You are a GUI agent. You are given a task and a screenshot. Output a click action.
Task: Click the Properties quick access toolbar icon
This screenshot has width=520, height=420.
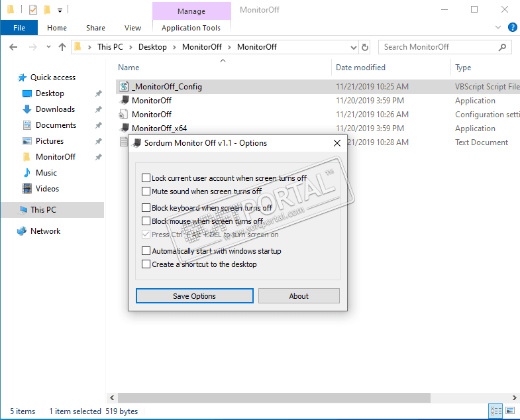tap(33, 10)
